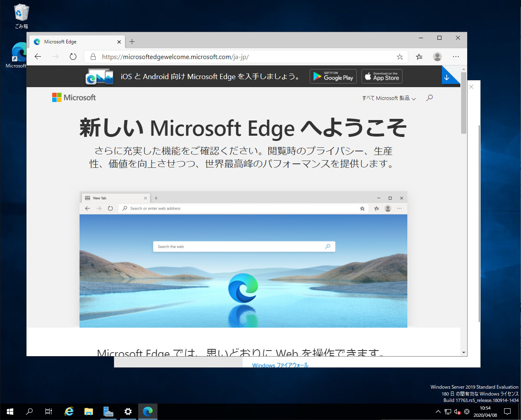This screenshot has height=420, width=521.
Task: Open taskbar search magnifier
Action: tap(29, 412)
